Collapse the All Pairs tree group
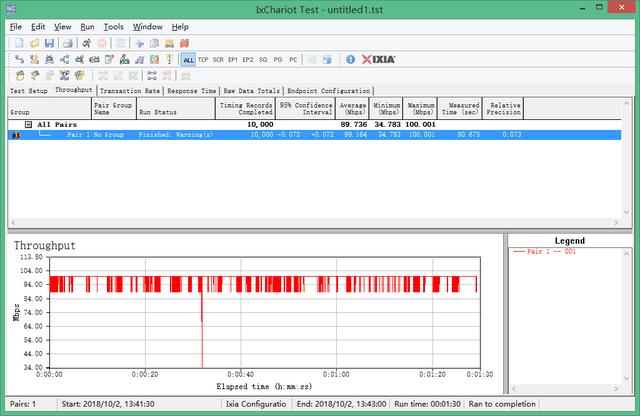The image size is (640, 416). coord(29,124)
